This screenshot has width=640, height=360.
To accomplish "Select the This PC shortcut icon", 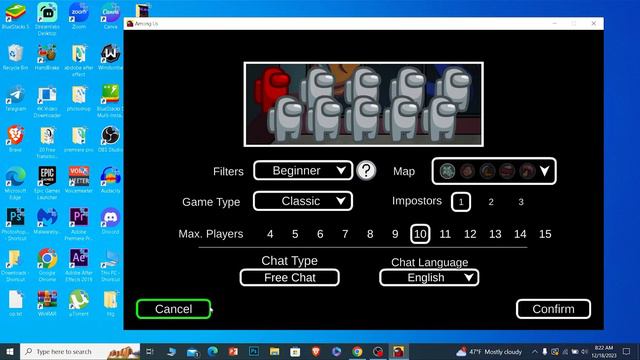I will point(110,264).
